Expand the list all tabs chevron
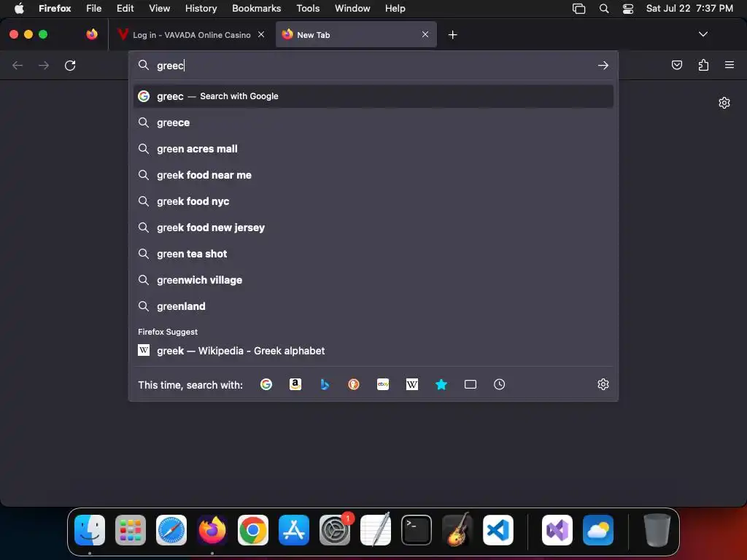The width and height of the screenshot is (747, 560). click(703, 34)
